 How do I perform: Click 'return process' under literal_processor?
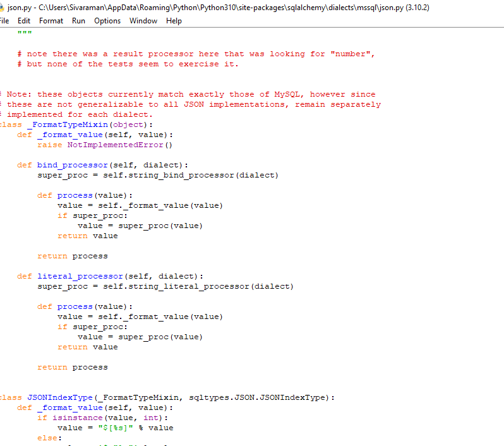coord(73,367)
